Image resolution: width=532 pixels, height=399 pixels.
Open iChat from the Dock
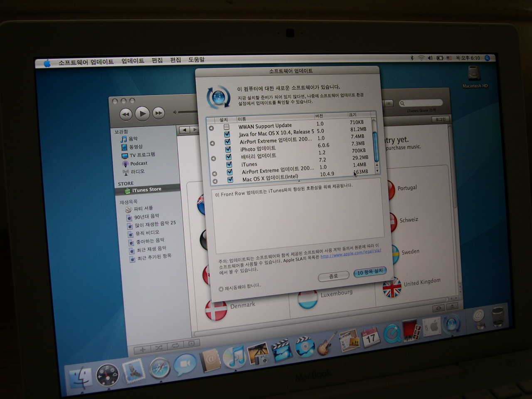point(185,365)
